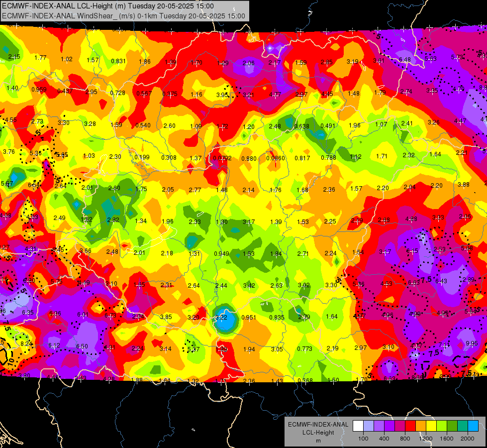Image resolution: width=487 pixels, height=448 pixels.
Task: Click the wind shear value 2.06
Action: coord(248,63)
